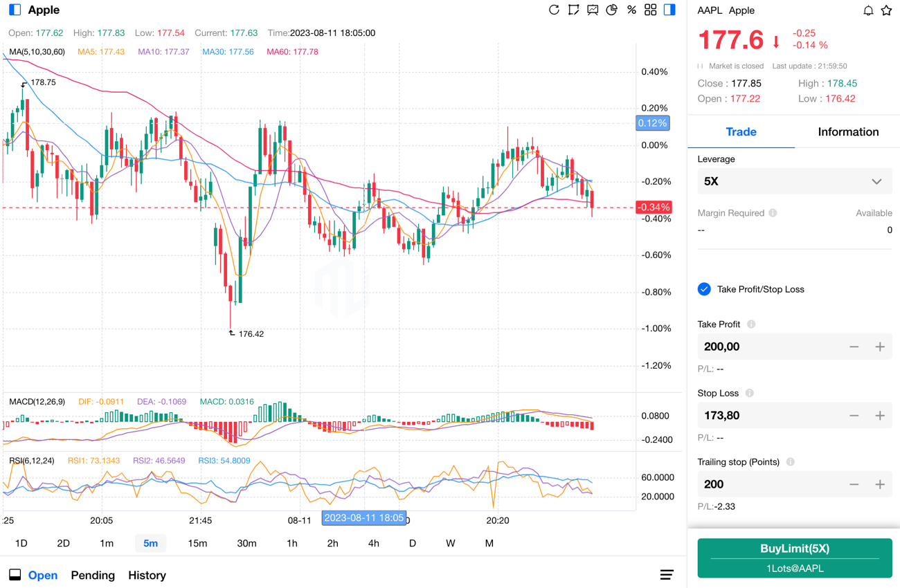Open the multi-chart grid layout icon
The image size is (900, 588).
point(650,10)
